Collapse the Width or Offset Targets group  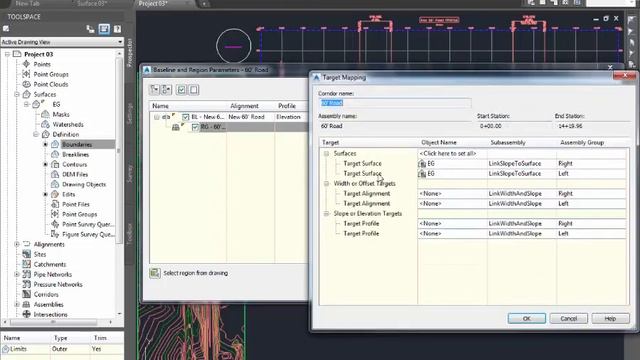click(x=327, y=184)
